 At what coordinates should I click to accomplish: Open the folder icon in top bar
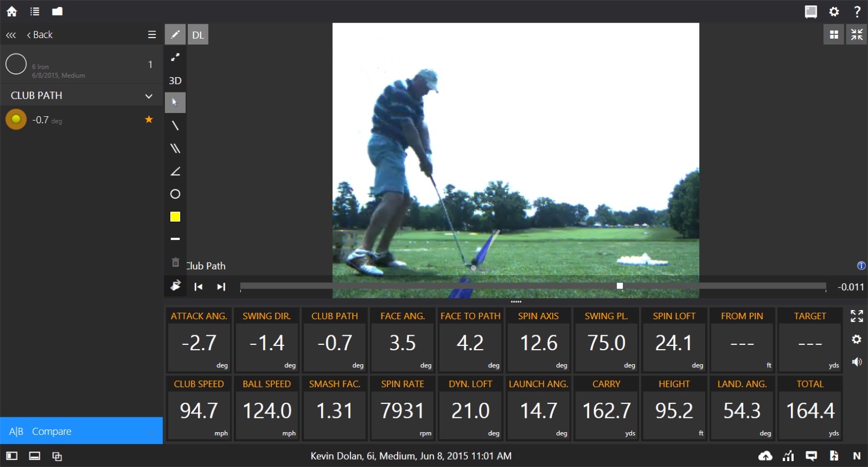click(57, 11)
